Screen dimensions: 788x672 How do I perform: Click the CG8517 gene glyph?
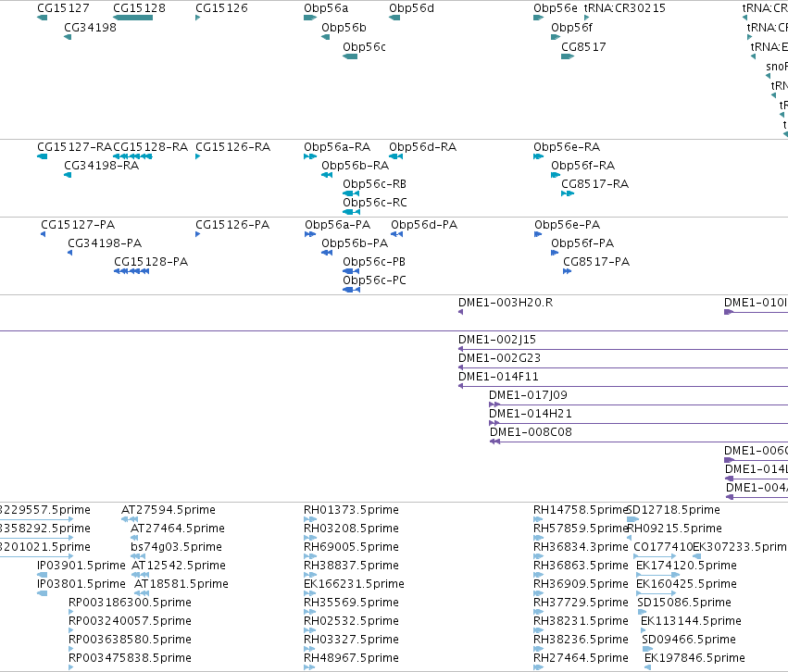tap(568, 56)
